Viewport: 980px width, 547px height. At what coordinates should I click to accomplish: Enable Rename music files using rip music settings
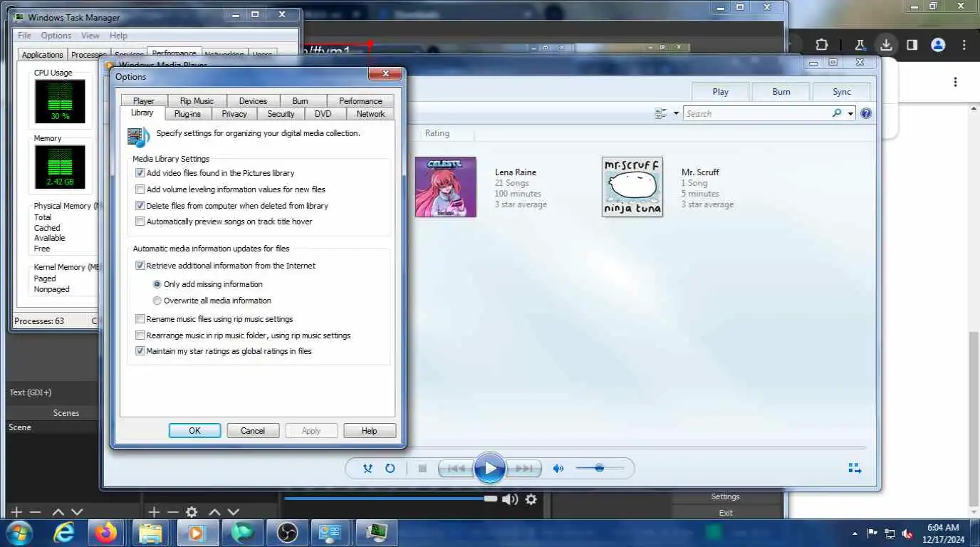pyautogui.click(x=140, y=319)
